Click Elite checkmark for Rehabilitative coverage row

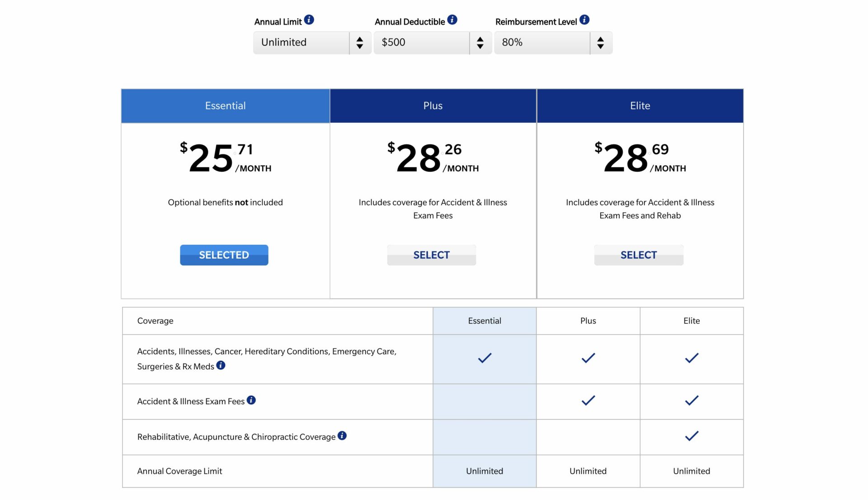tap(691, 436)
